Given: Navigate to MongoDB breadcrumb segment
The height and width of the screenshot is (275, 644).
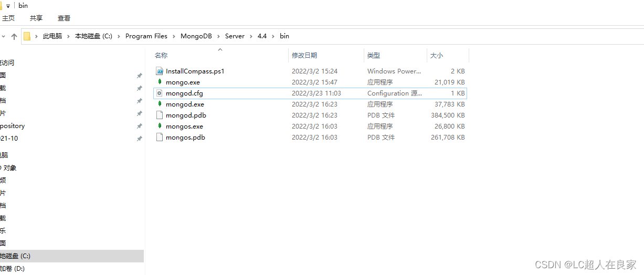Looking at the screenshot, I should 197,36.
